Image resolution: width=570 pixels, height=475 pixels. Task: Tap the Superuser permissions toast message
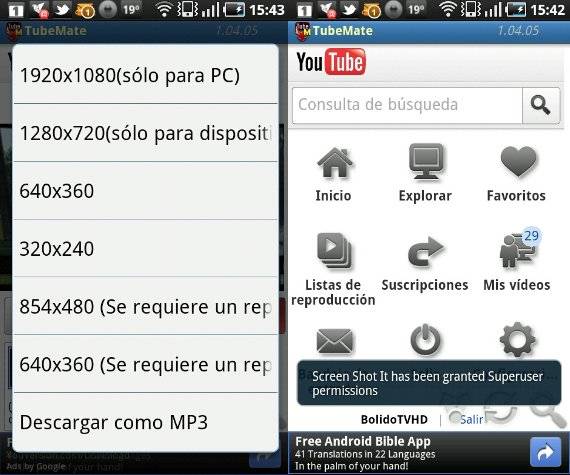point(429,383)
